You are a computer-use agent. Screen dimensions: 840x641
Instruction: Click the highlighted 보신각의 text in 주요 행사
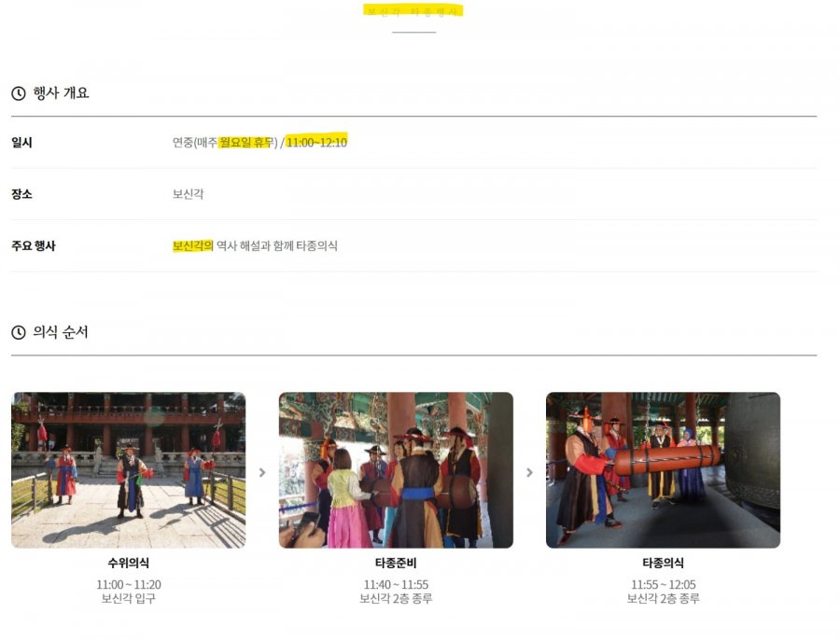click(x=192, y=245)
